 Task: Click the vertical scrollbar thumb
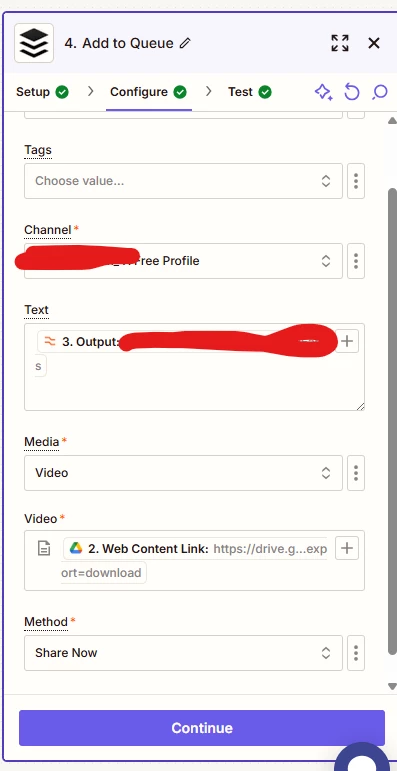[392, 421]
